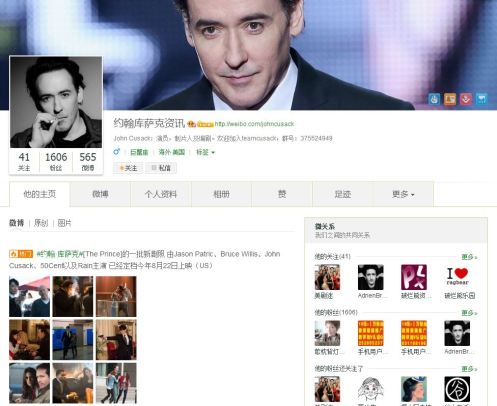Viewport: 497px width, 406px height.
Task: Click the cyan badge icon on the cover photo
Action: point(482,99)
